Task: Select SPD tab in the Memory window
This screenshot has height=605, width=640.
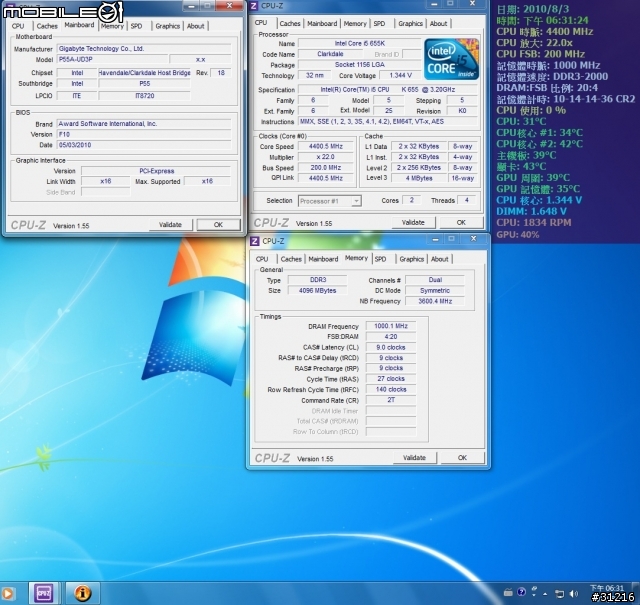Action: (x=380, y=259)
